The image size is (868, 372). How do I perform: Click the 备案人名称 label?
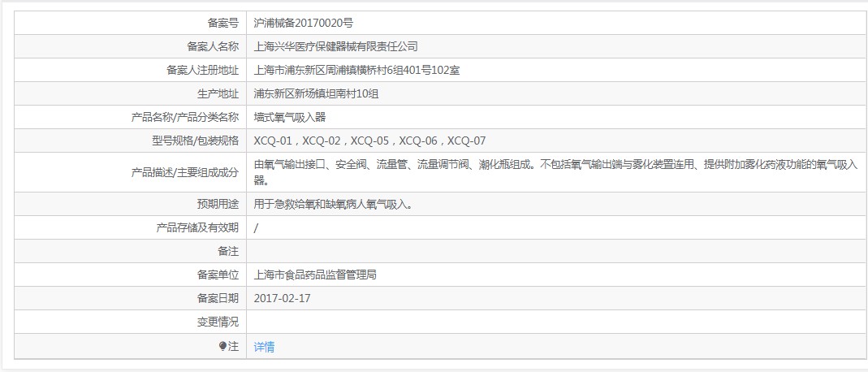pos(213,46)
